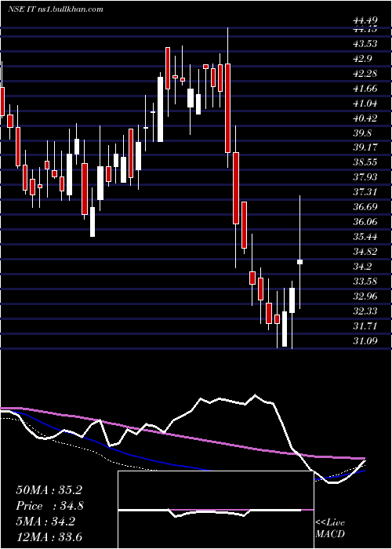Select the 31.09 price level
Screen dimensions: 392x549
coord(366,340)
